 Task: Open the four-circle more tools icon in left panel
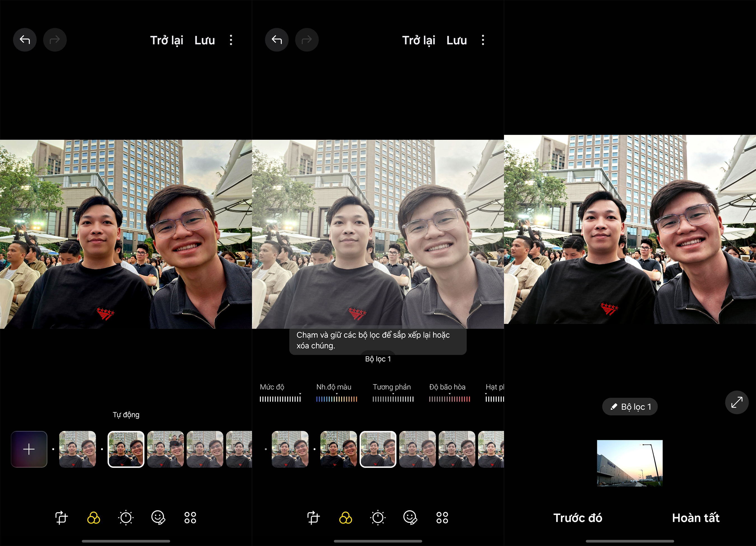tap(190, 518)
